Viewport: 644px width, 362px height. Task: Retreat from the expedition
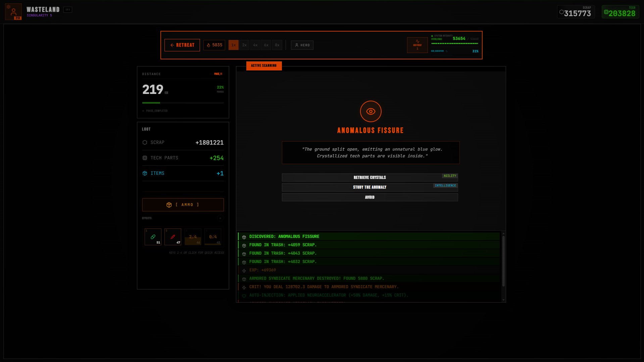182,45
